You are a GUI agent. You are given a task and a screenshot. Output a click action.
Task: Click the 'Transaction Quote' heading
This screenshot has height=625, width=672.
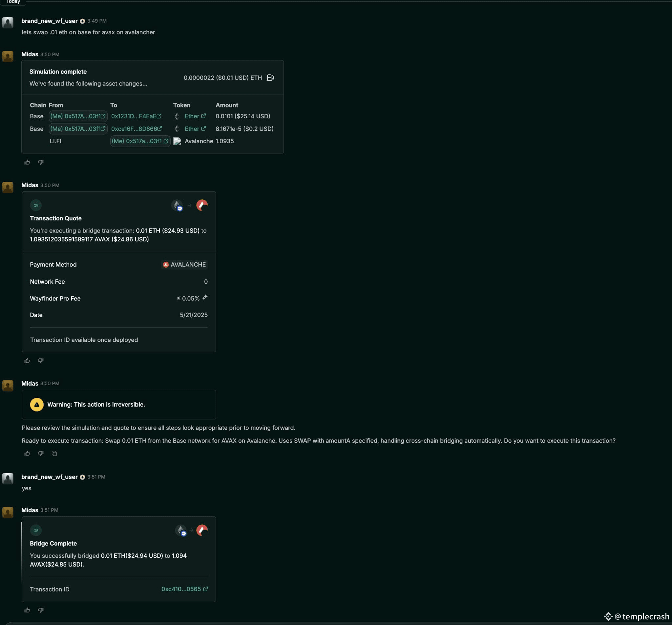tap(56, 218)
